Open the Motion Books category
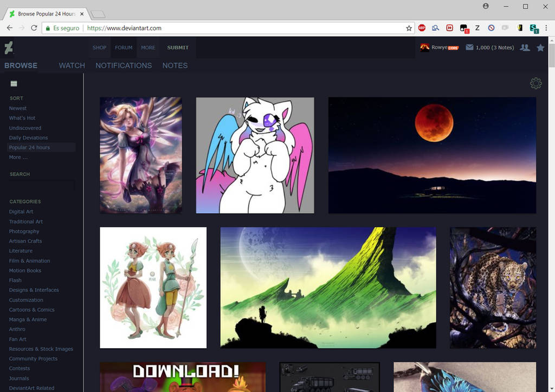Image resolution: width=555 pixels, height=392 pixels. pyautogui.click(x=25, y=270)
